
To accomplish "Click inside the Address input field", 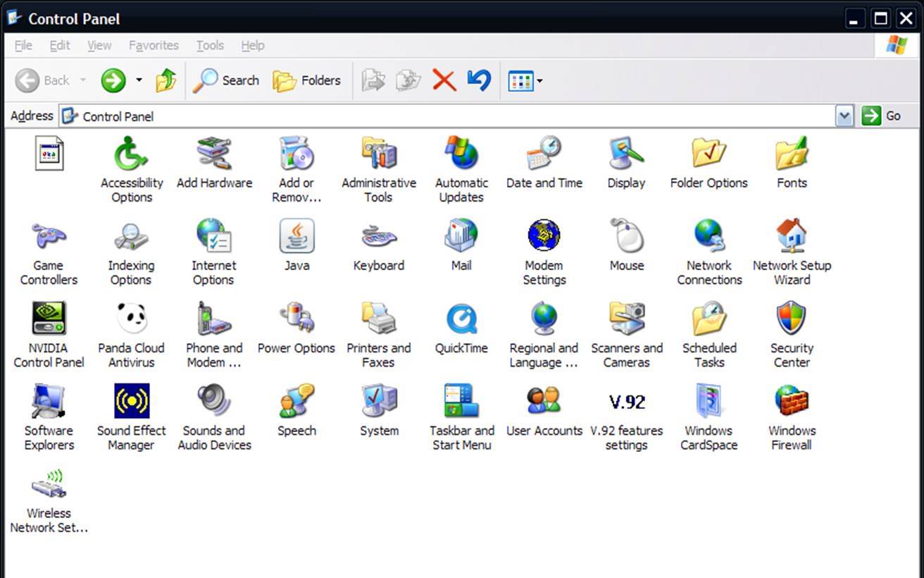I will [423, 116].
